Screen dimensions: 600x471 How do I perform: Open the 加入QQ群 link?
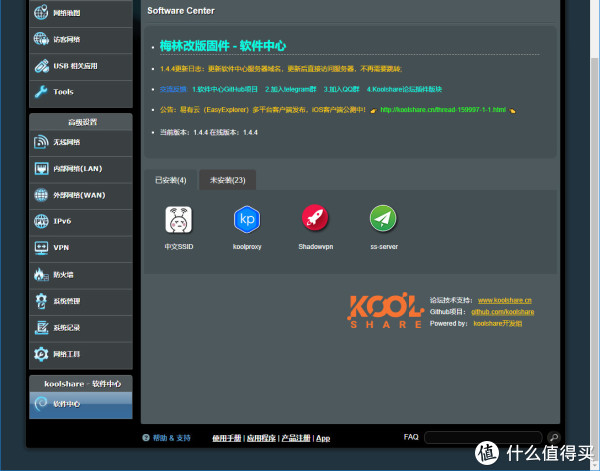point(342,89)
